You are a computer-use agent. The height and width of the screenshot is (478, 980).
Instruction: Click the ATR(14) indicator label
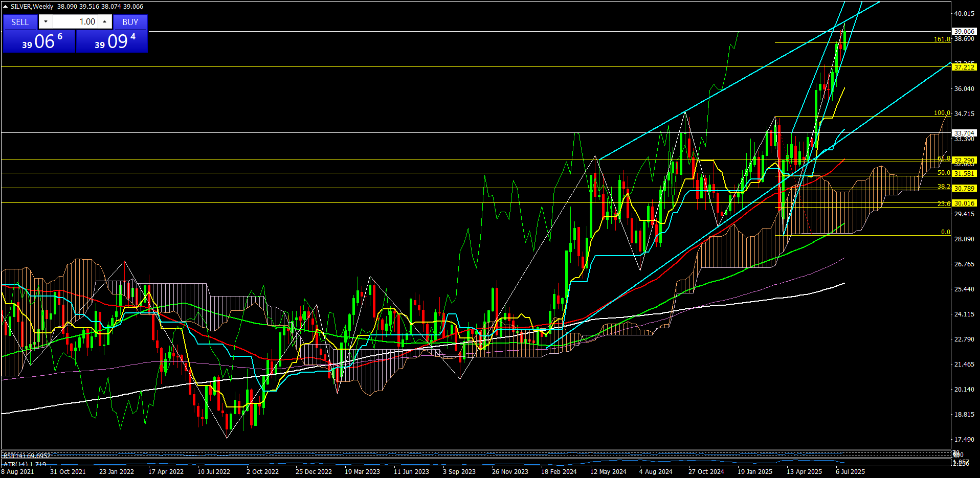pos(25,464)
